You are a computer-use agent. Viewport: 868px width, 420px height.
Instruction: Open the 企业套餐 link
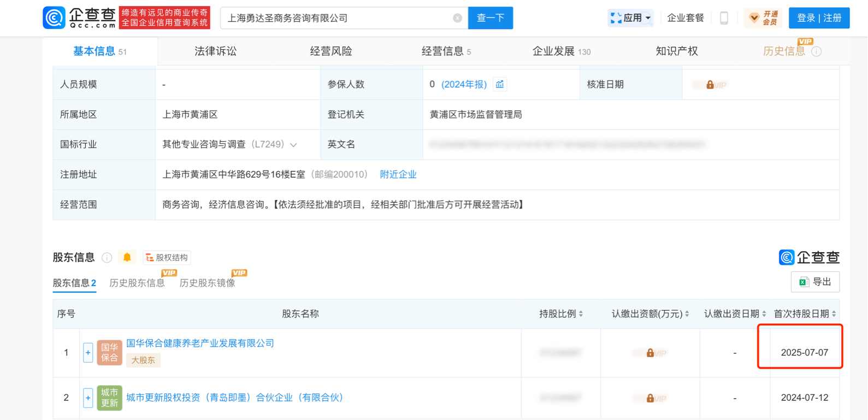(686, 18)
